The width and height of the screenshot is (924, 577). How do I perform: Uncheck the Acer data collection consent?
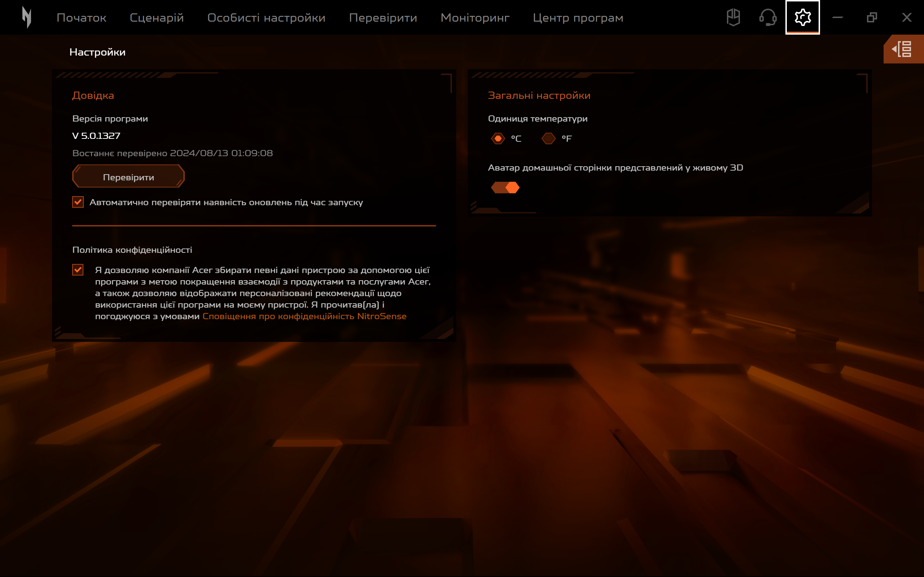[x=78, y=270]
